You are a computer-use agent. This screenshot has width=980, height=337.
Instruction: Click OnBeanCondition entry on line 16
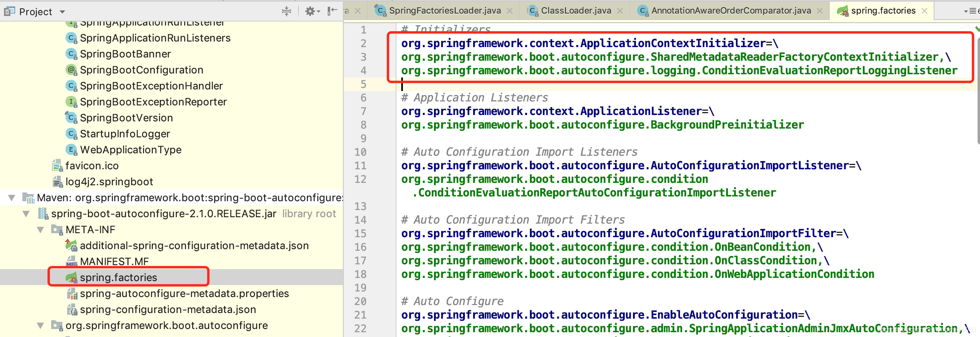[x=763, y=247]
